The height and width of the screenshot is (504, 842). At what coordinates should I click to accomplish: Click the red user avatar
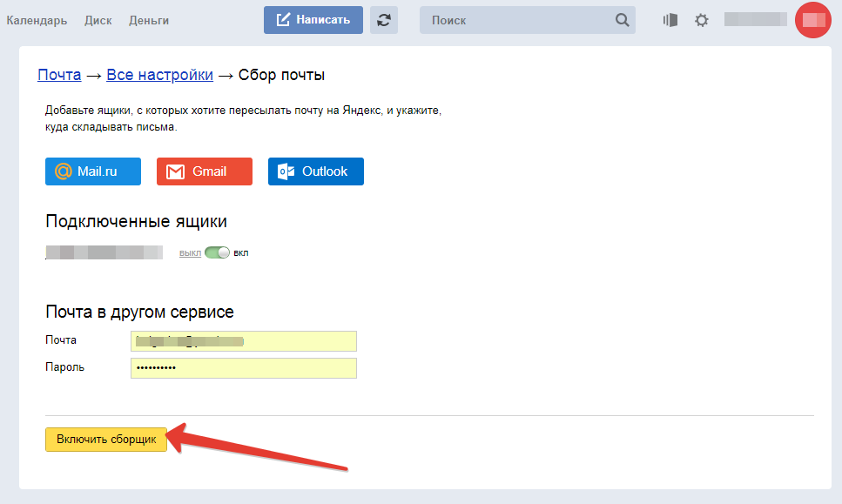click(813, 20)
